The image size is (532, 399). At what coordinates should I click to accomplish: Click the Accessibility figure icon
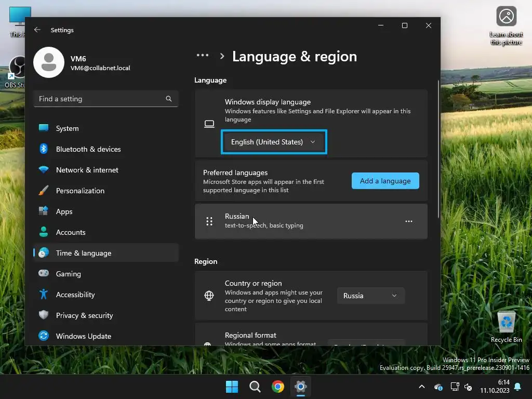click(x=44, y=294)
